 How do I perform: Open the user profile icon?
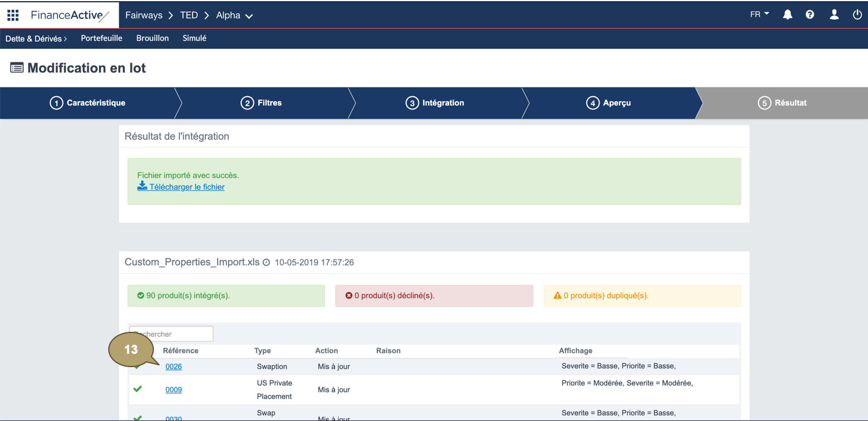coord(834,14)
